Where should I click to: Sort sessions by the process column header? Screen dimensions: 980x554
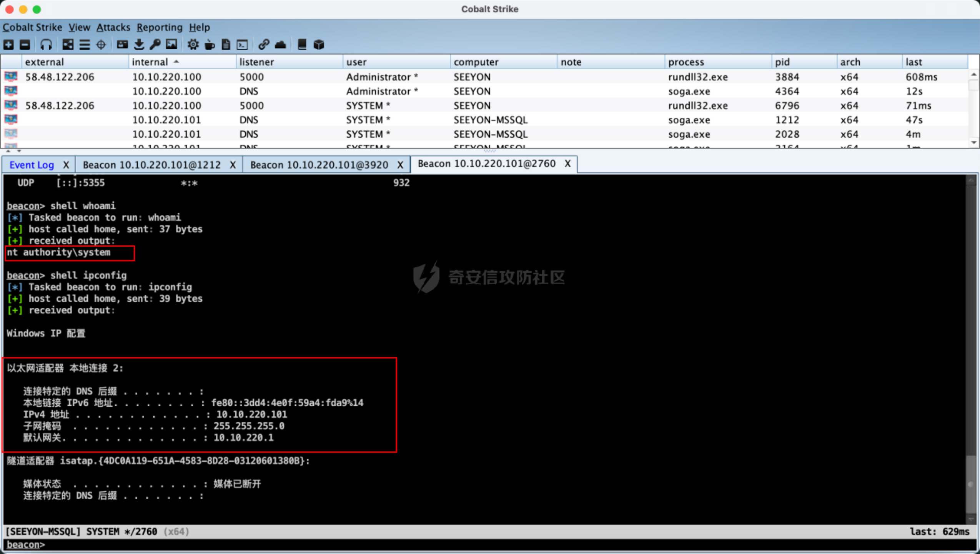click(x=718, y=62)
